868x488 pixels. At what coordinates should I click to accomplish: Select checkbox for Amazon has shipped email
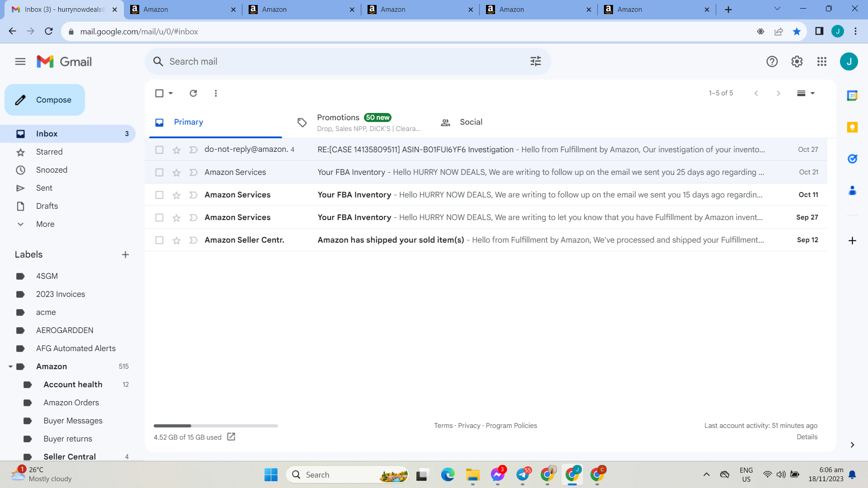159,240
